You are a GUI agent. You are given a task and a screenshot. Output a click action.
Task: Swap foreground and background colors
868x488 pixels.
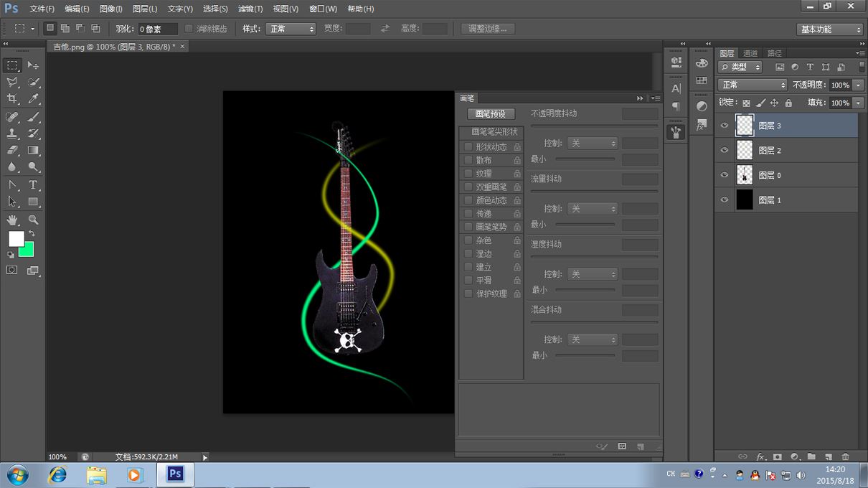coord(32,234)
